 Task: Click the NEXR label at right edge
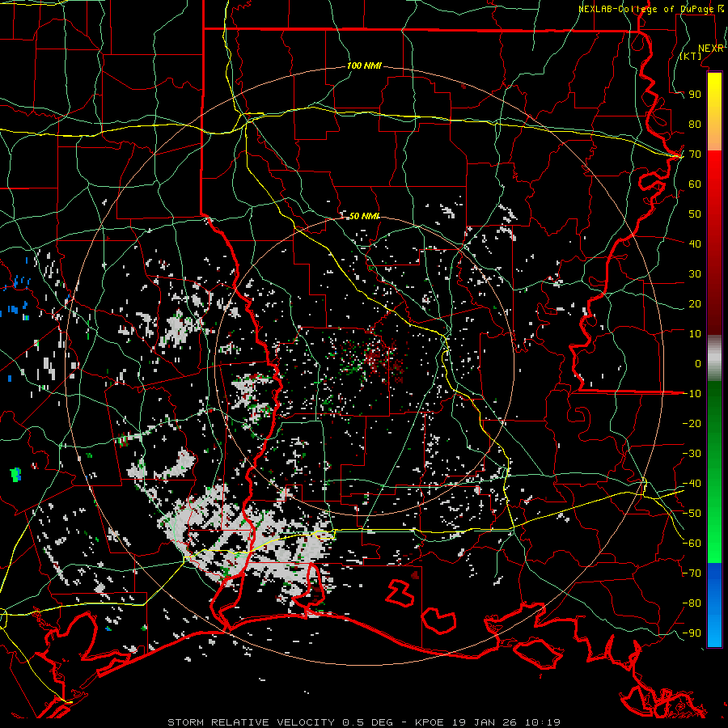click(711, 49)
